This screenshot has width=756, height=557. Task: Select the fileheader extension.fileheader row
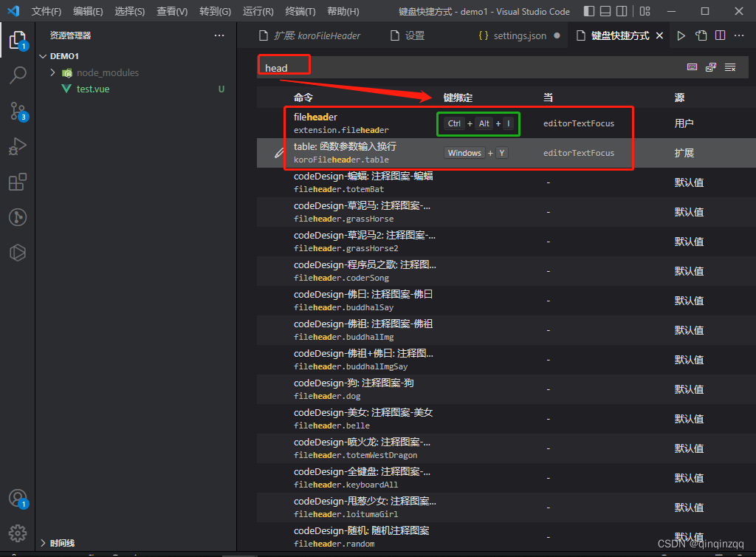506,123
